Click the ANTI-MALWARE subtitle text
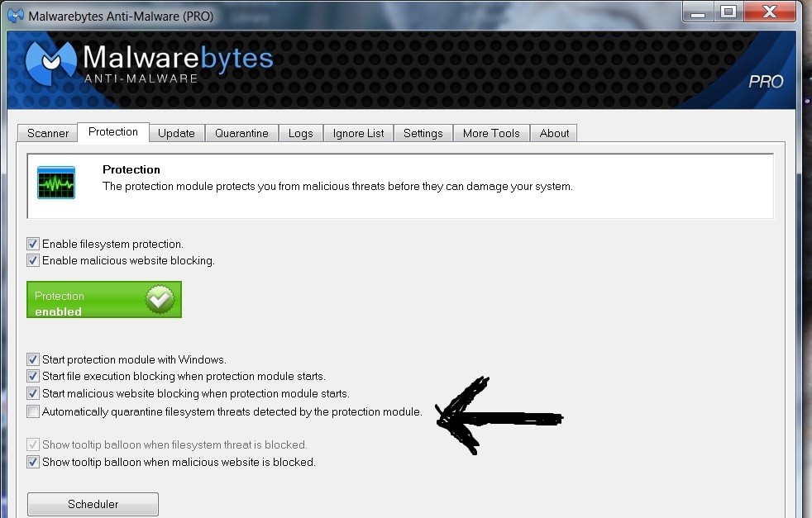 141,78
